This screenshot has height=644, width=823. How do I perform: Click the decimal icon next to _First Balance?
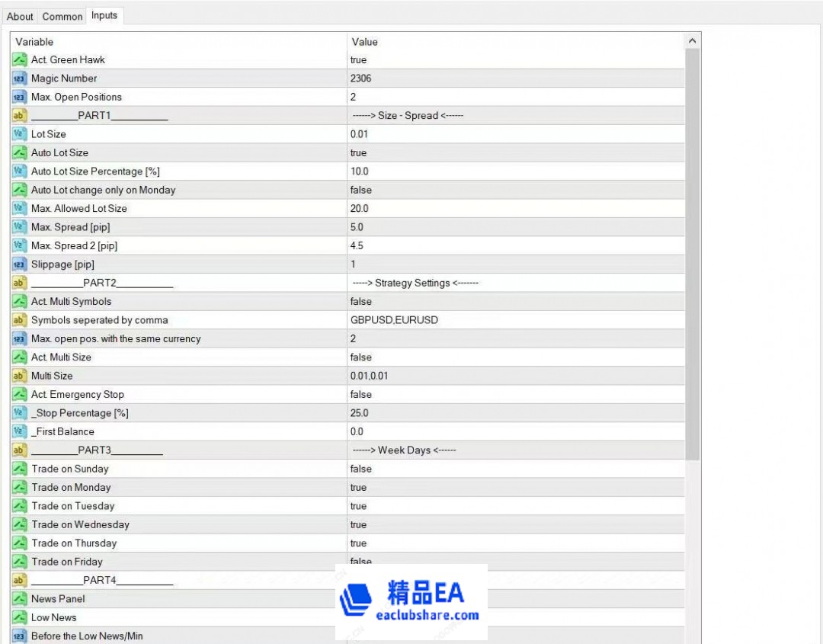[20, 431]
